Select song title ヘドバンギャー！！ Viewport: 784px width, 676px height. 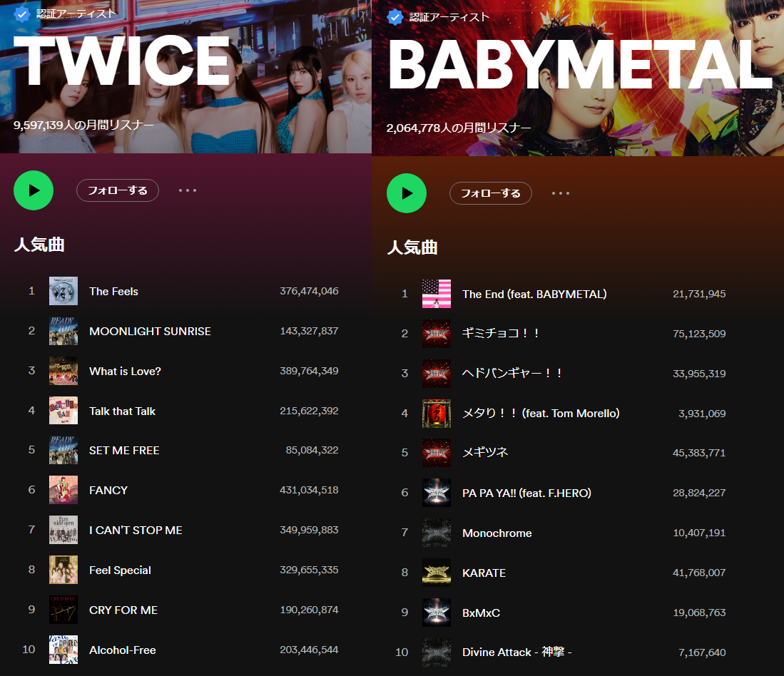point(513,373)
